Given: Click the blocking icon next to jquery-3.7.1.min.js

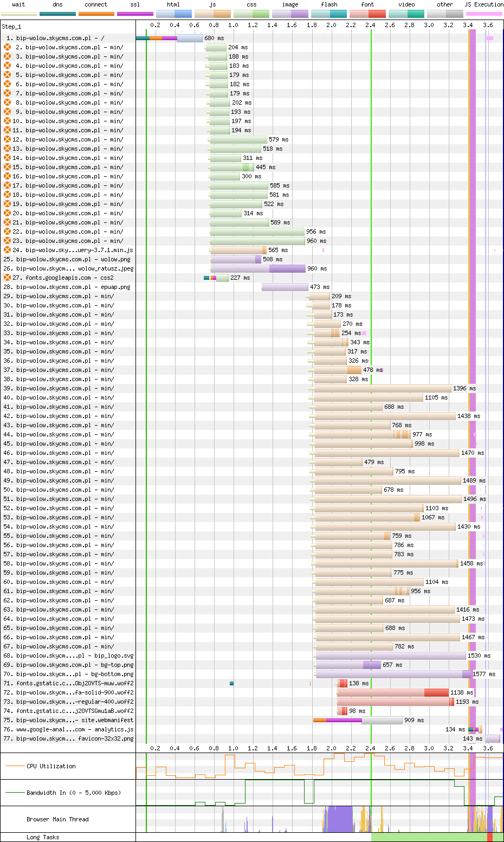Looking at the screenshot, I should 8,250.
